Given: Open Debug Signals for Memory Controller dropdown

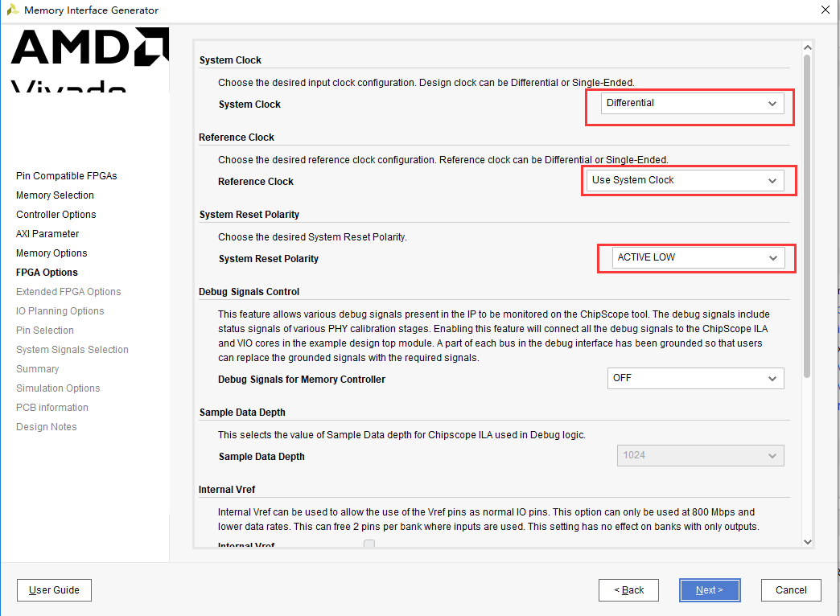Looking at the screenshot, I should tap(695, 378).
